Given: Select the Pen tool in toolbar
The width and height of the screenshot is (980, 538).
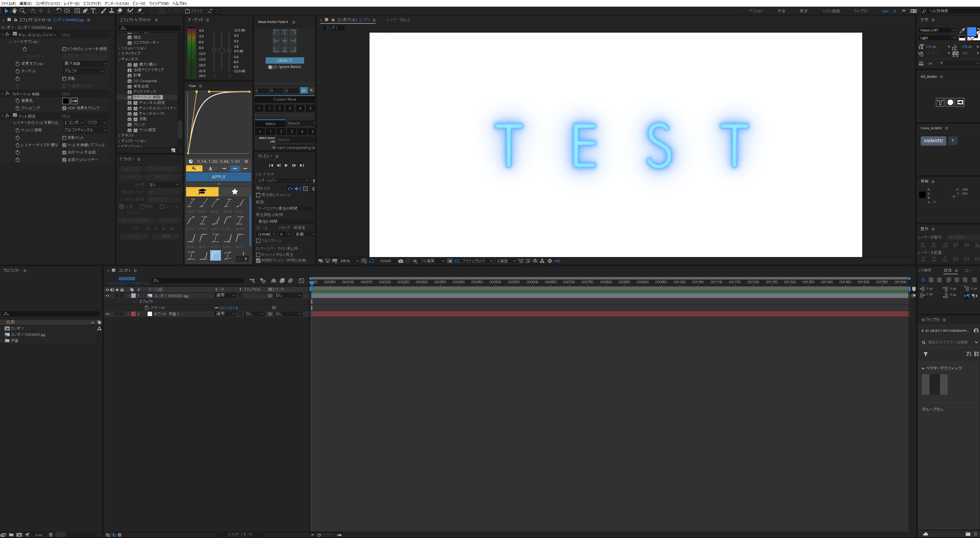Looking at the screenshot, I should point(85,11).
